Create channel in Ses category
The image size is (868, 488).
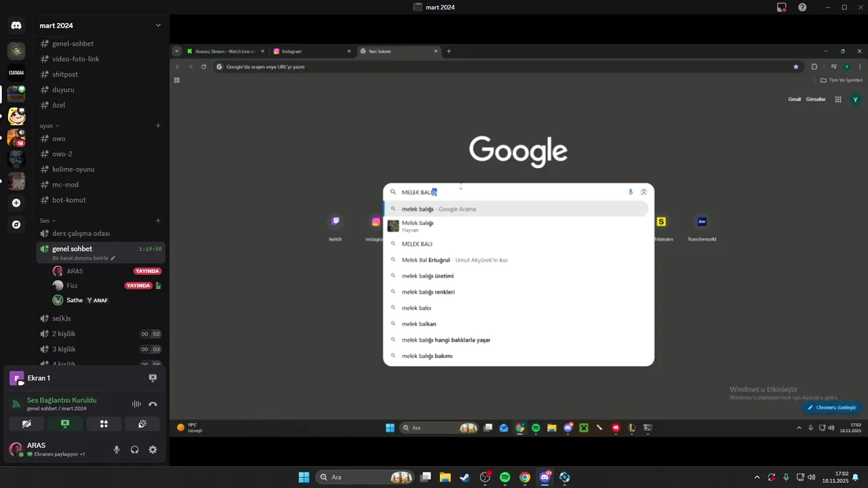point(158,220)
